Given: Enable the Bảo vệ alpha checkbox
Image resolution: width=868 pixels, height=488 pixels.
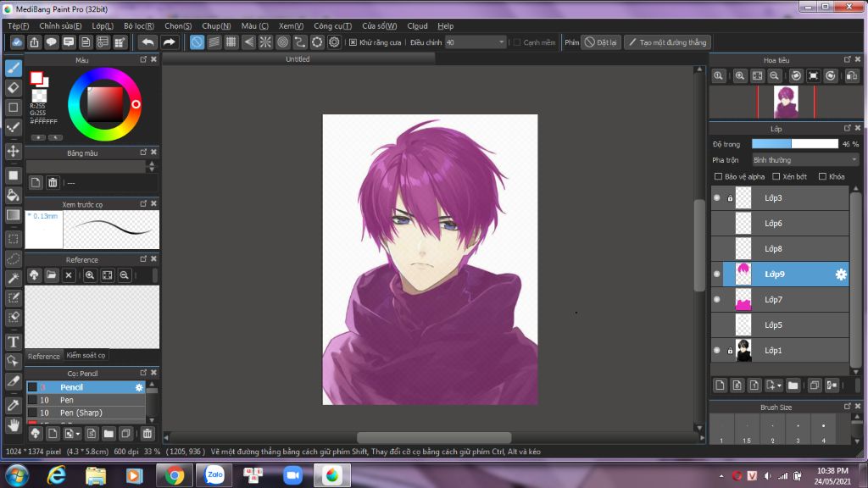Looking at the screenshot, I should click(718, 176).
